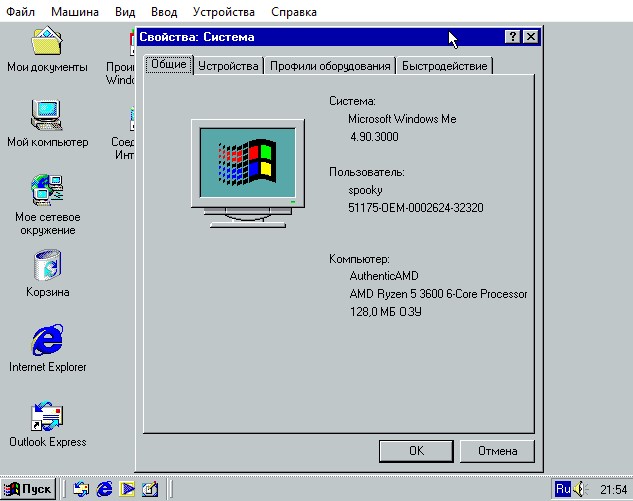Screen dimensions: 633x501
Task: Click product ID 51175-OEM-0002624-32320
Action: pyautogui.click(x=416, y=208)
